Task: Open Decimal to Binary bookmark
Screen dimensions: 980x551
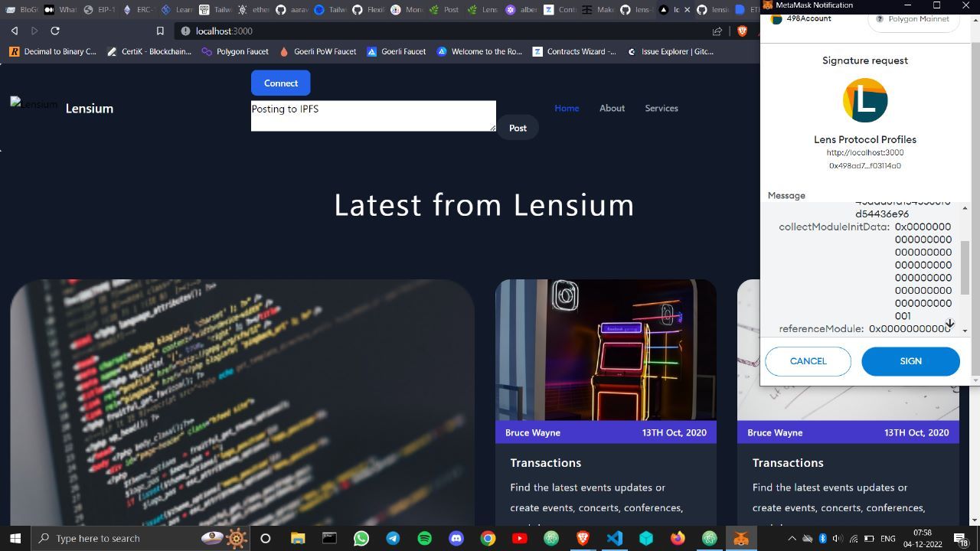Action: (x=53, y=51)
